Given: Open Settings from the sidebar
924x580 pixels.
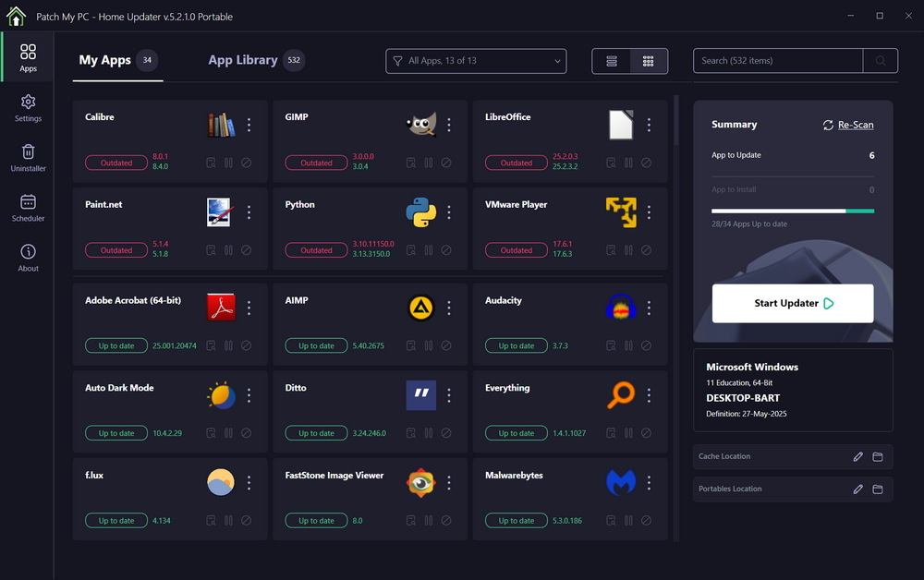Looking at the screenshot, I should click(28, 108).
